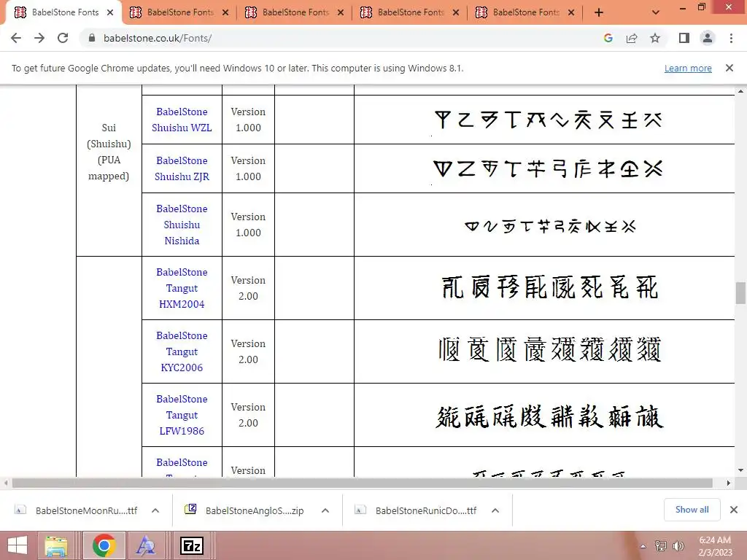Click the Shuishu ZJR glyph sample image

tap(548, 168)
